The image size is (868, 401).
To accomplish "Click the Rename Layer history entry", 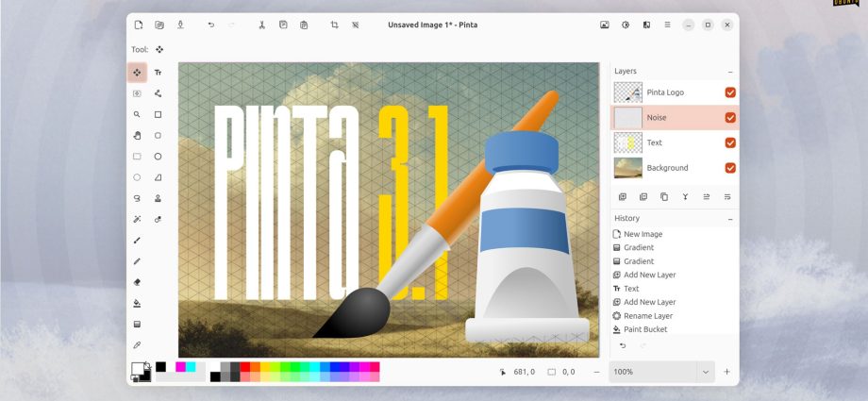I will click(675, 316).
